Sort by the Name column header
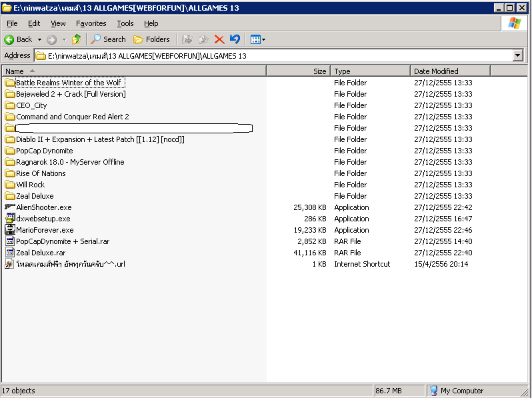 click(x=135, y=71)
